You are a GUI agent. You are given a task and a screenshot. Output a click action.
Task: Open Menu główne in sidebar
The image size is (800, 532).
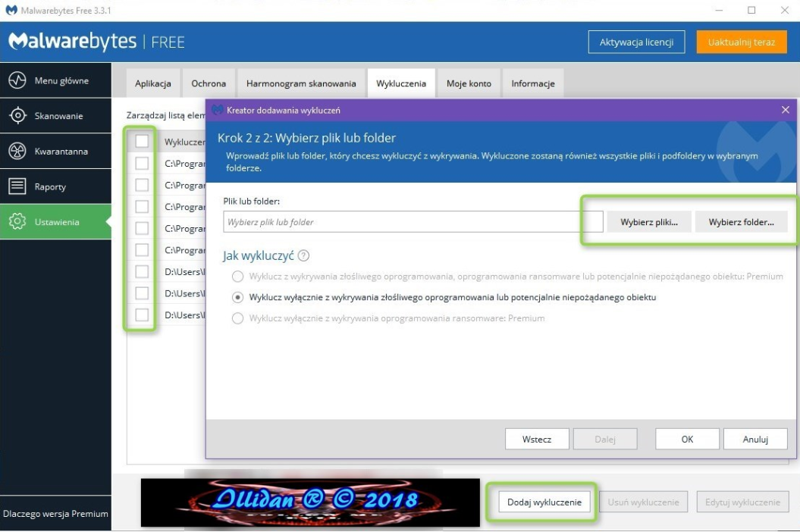tap(55, 80)
